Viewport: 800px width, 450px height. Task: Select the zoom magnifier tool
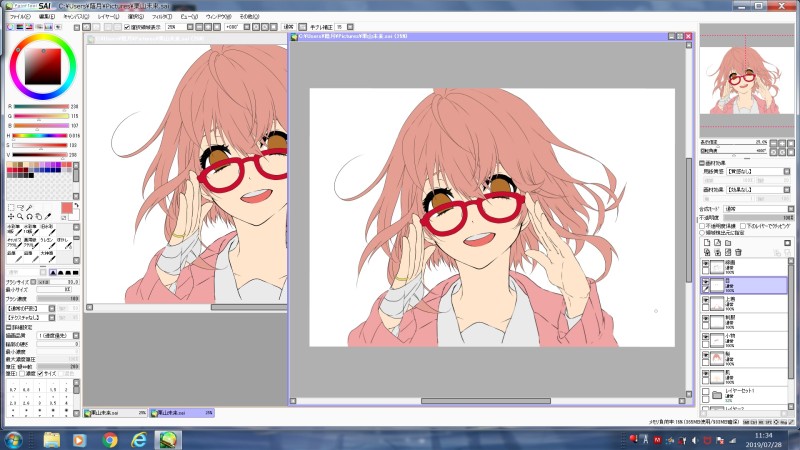20,217
